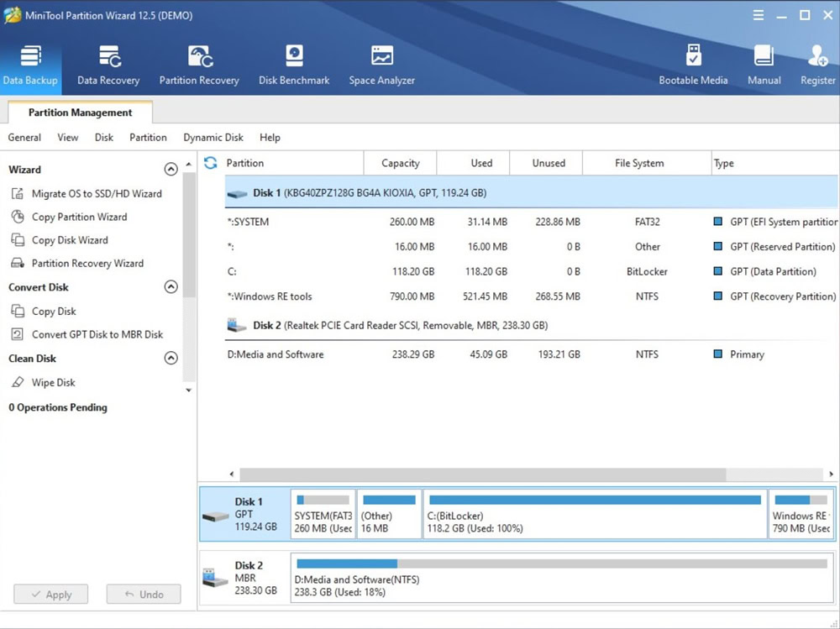Open the Partition menu
The height and width of the screenshot is (629, 840).
pyautogui.click(x=148, y=137)
